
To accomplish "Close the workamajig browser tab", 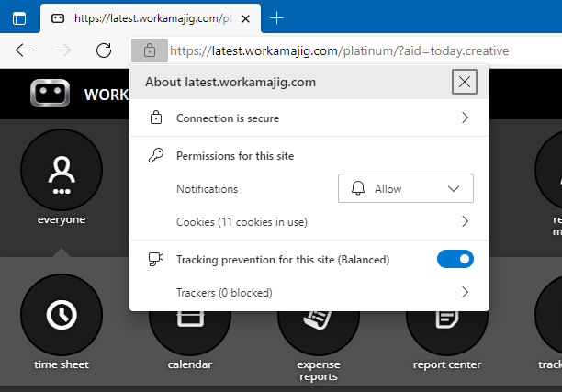I will tap(245, 18).
